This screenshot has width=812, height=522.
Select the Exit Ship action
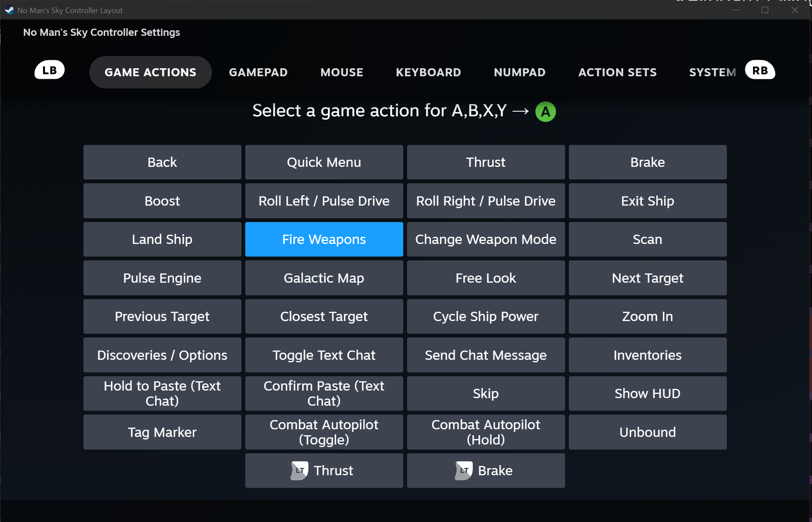(647, 201)
